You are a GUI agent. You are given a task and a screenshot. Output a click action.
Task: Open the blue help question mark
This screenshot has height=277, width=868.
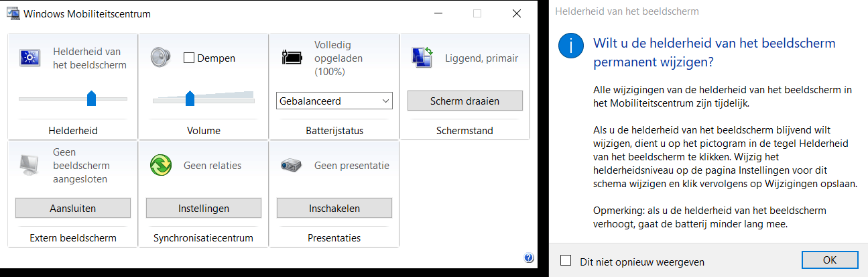(528, 258)
